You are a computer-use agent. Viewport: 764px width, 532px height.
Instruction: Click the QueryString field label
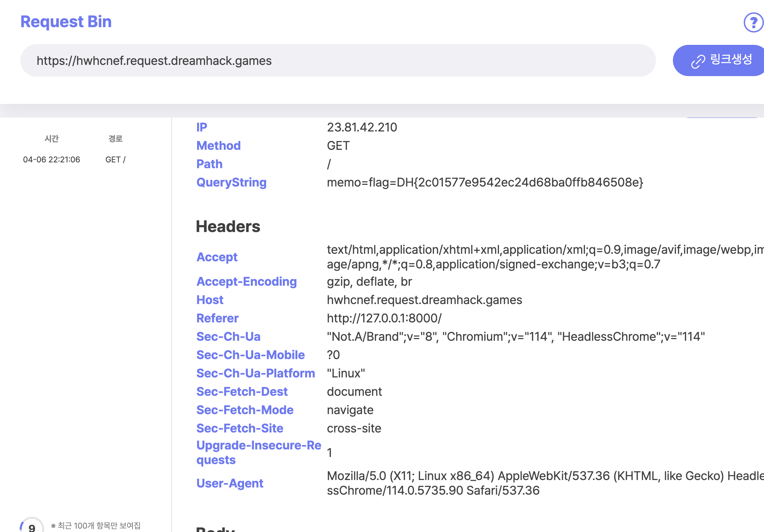point(231,182)
